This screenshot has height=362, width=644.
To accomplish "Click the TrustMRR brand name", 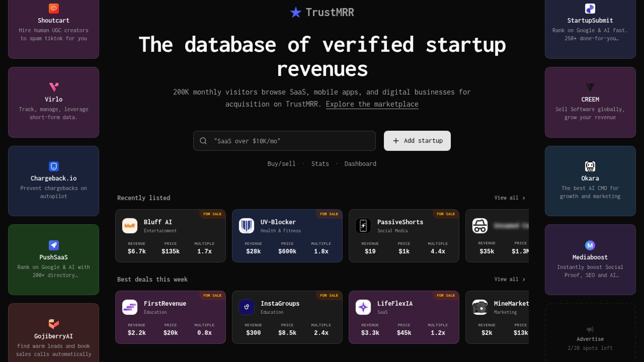I will 330,12.
